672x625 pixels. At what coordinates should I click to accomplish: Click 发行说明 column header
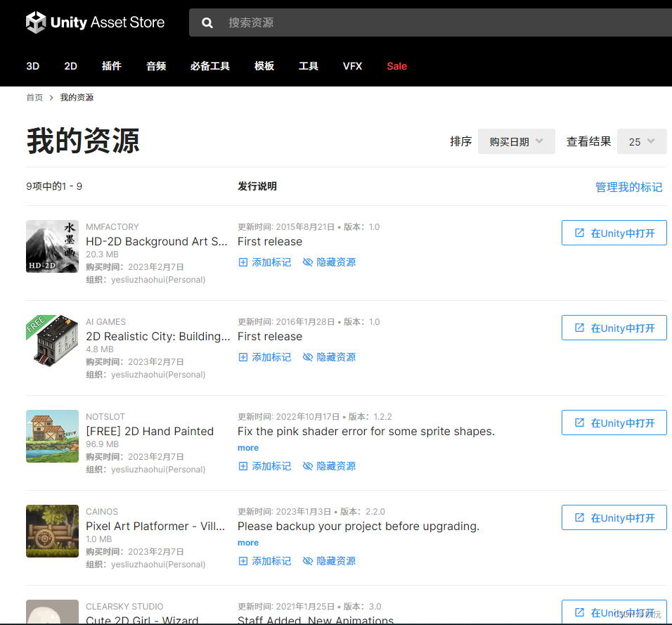(x=257, y=186)
